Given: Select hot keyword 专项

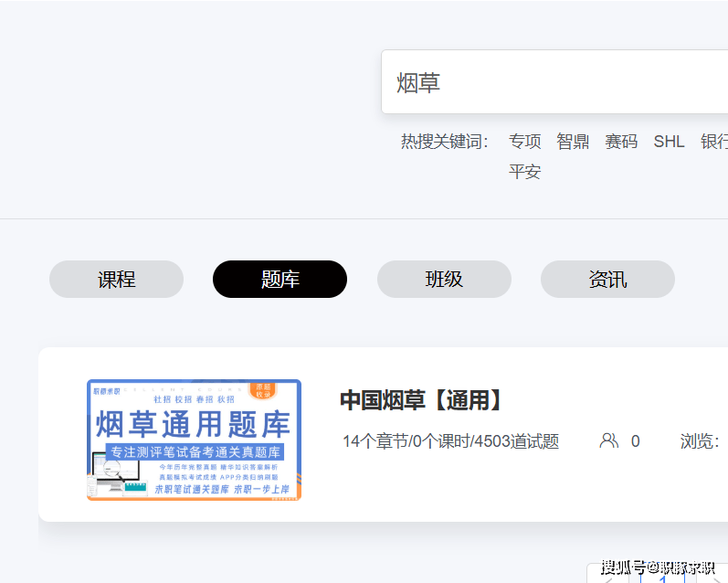Looking at the screenshot, I should [x=524, y=142].
